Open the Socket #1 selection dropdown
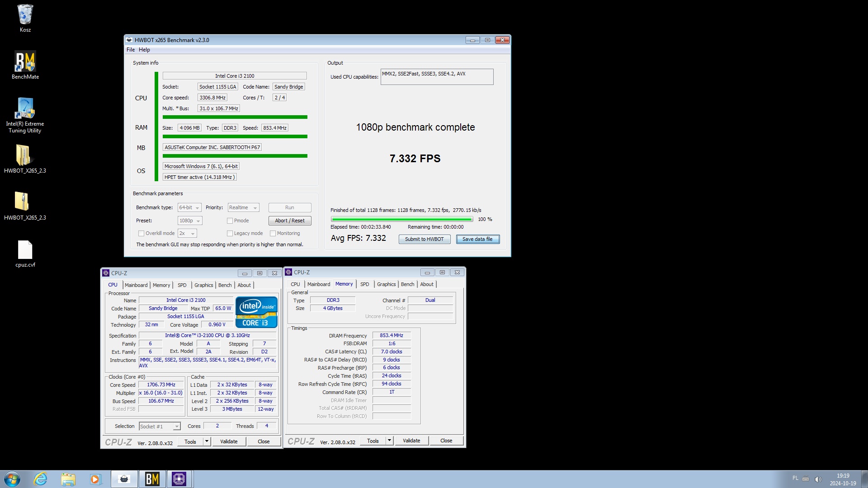The width and height of the screenshot is (868, 488). (x=160, y=426)
